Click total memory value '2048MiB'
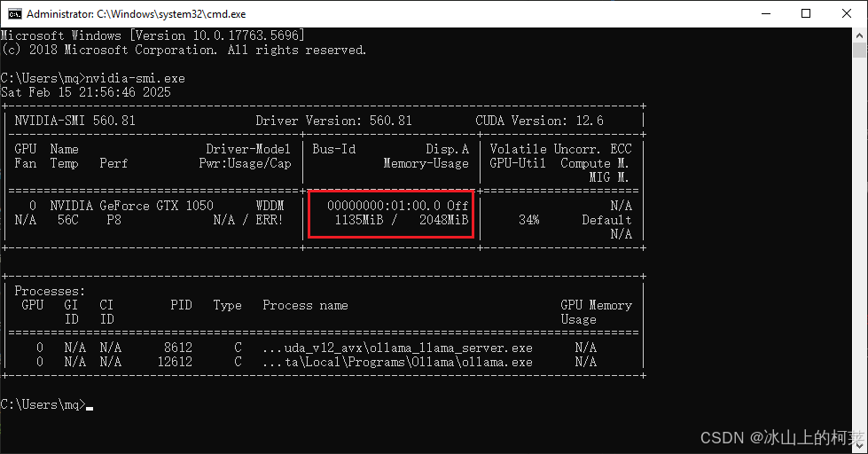The image size is (868, 454). tap(444, 220)
